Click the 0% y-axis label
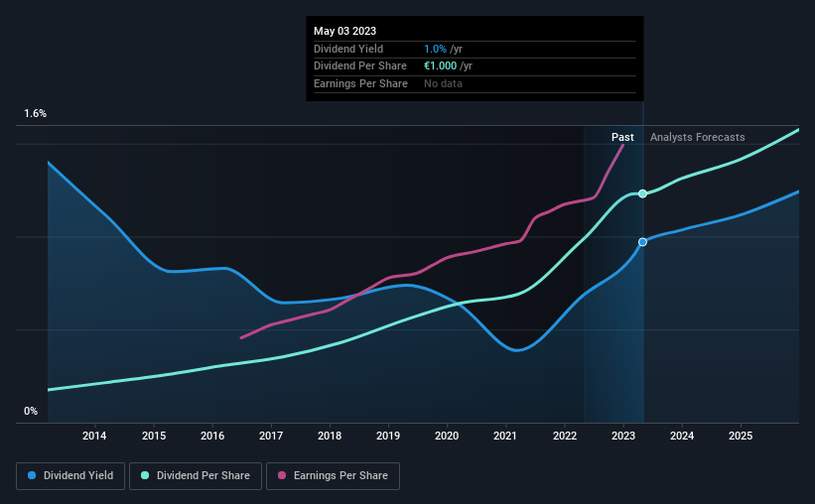Screen dimensions: 815x504 click(31, 412)
